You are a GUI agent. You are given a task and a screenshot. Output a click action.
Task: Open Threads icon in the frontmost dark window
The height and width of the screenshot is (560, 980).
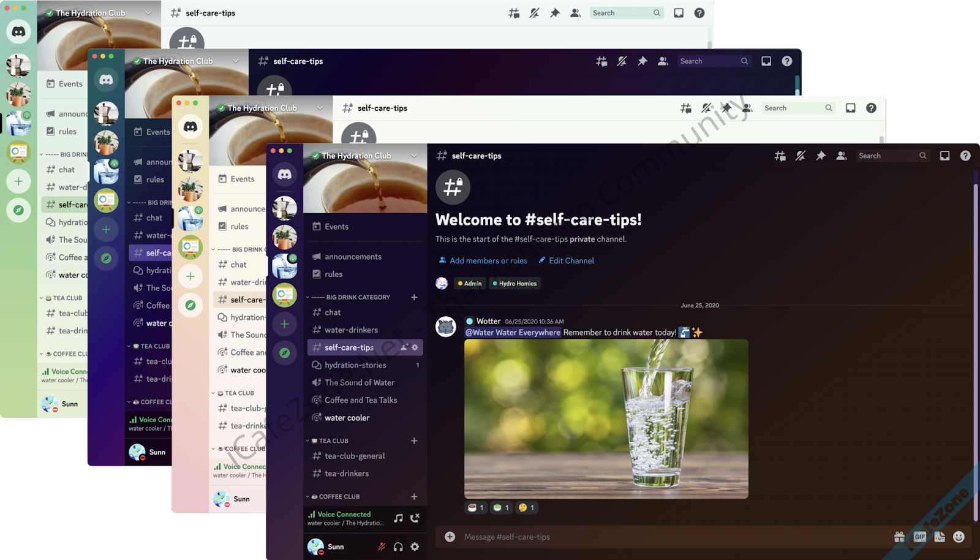pos(780,156)
